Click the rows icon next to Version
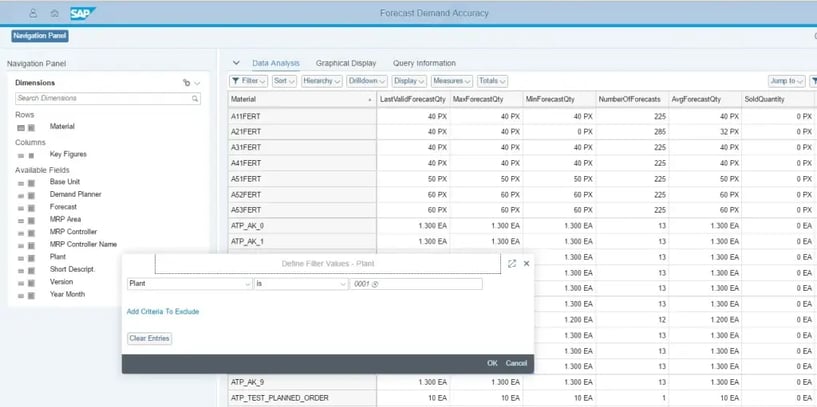The width and height of the screenshot is (817, 407). tap(21, 283)
